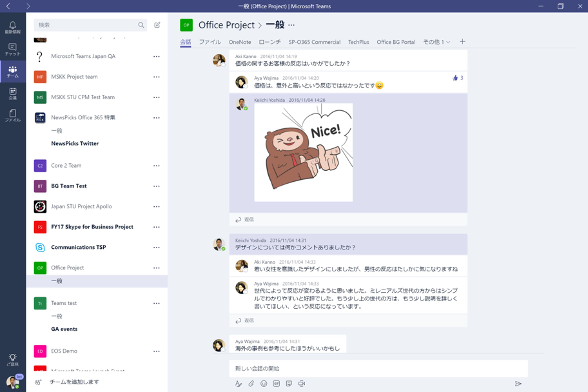Click 返信 reply under the Nice sticker
The image size is (588, 392).
click(x=245, y=220)
